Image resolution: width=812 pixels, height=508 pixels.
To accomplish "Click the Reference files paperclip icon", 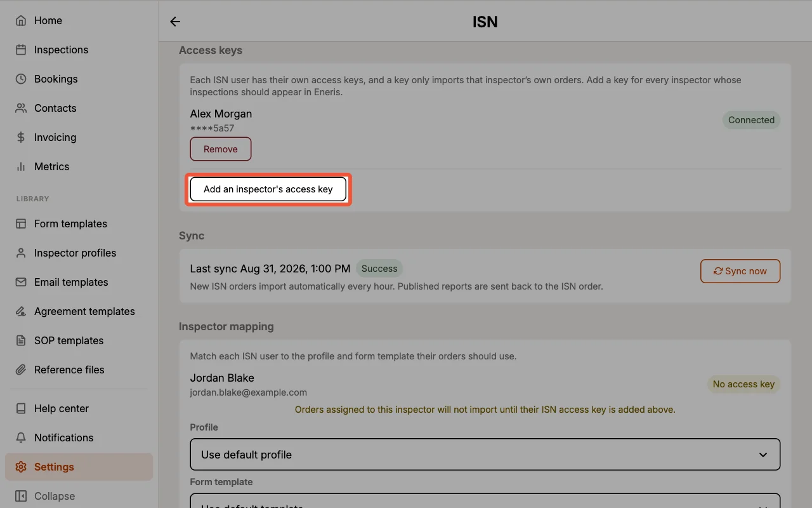I will [x=21, y=370].
